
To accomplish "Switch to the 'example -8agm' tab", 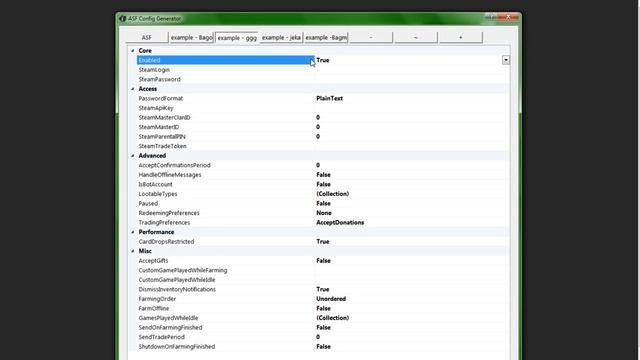I will click(x=326, y=38).
